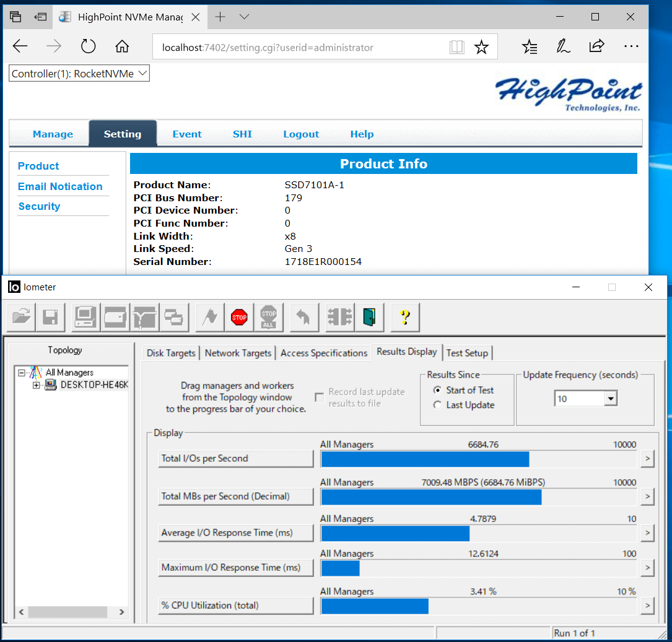672x642 pixels.
Task: Save test configuration with floppy disk icon
Action: coord(51,318)
